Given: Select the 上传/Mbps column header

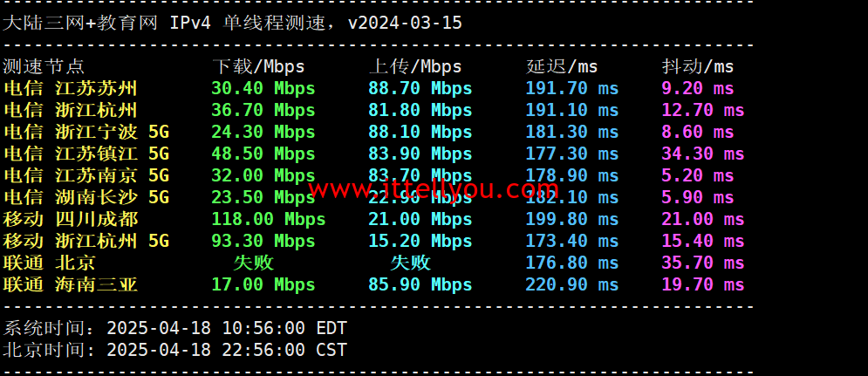Looking at the screenshot, I should [x=415, y=67].
